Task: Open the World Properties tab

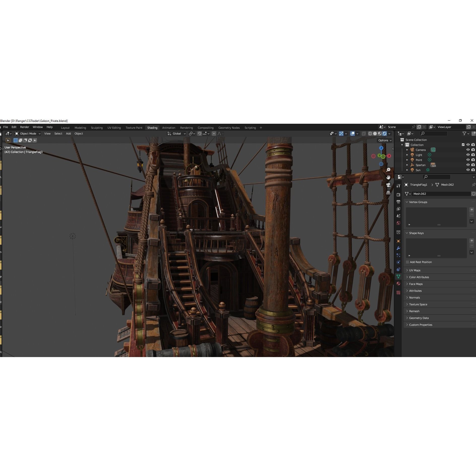Action: [398, 223]
